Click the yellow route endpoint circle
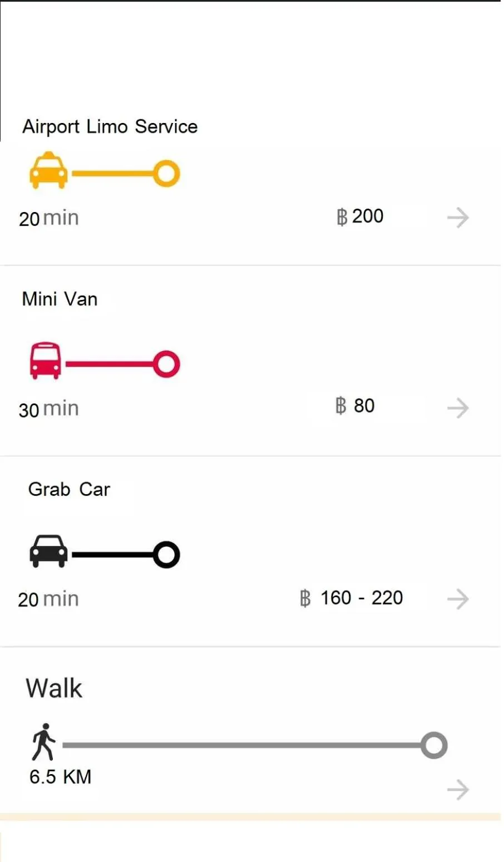Viewport: 504px width, 862px height. point(166,174)
